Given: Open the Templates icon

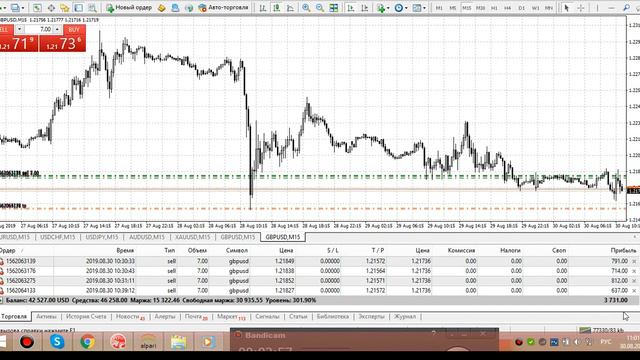Looking at the screenshot, I should 416,8.
